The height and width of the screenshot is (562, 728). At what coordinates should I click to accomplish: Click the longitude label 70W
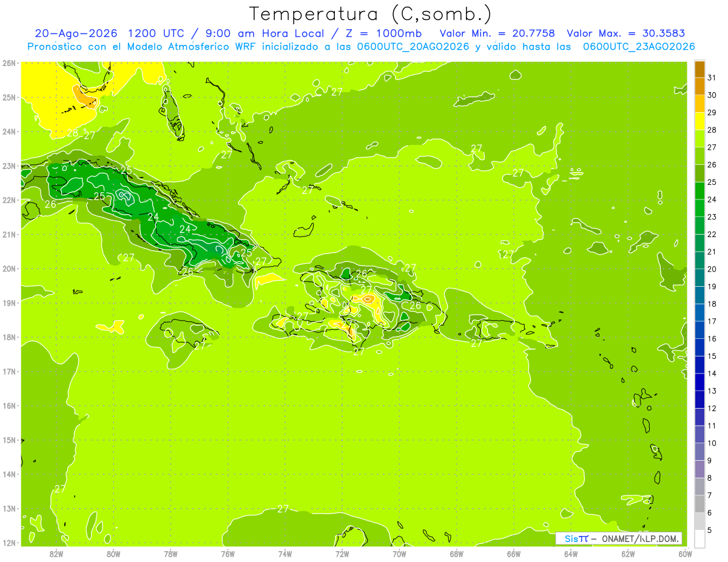click(x=399, y=554)
